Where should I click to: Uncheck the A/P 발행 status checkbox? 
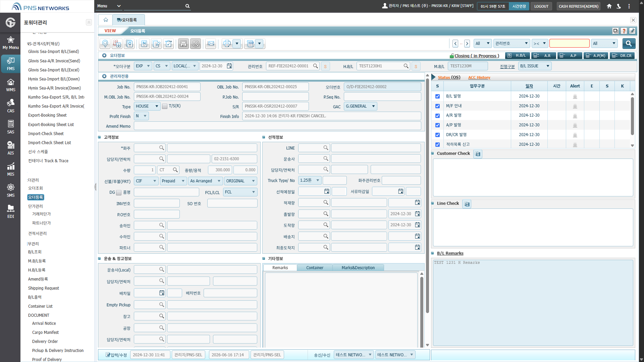[437, 125]
